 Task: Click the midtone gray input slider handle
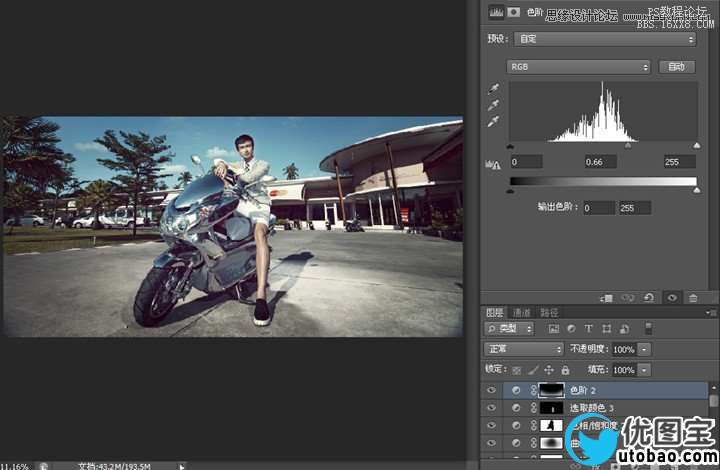coord(628,145)
